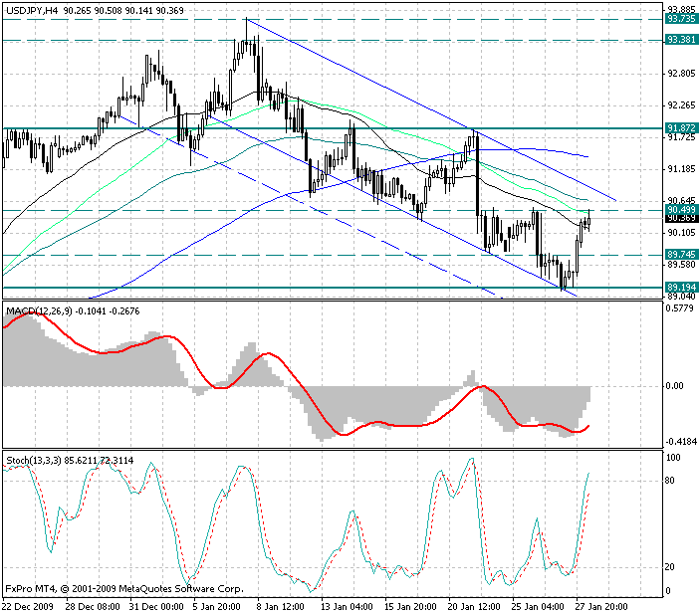Image resolution: width=700 pixels, height=614 pixels.
Task: Select the 89.745 level label
Action: [681, 255]
